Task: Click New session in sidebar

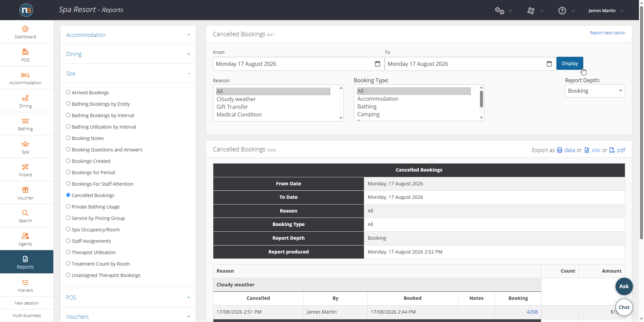Action: [26, 303]
